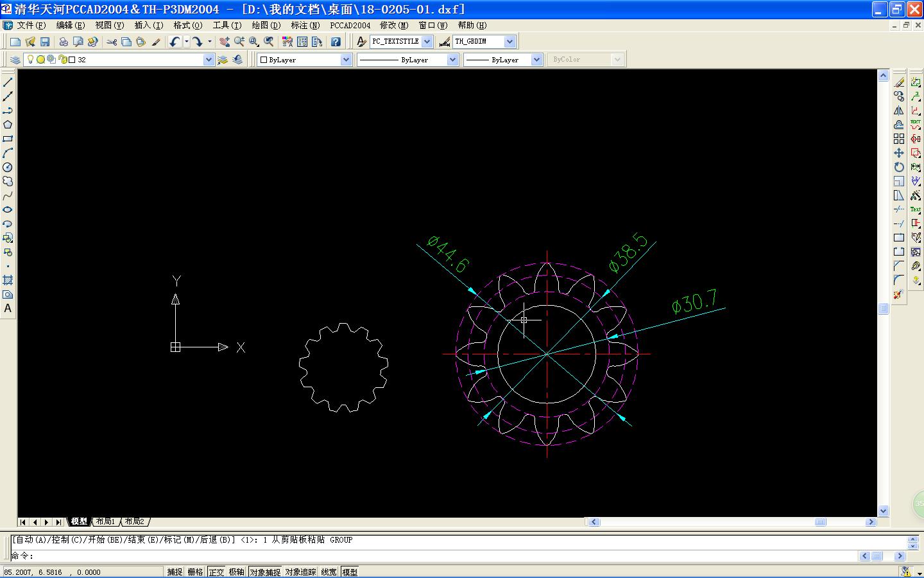Select the Spline curve tool

pyautogui.click(x=8, y=195)
